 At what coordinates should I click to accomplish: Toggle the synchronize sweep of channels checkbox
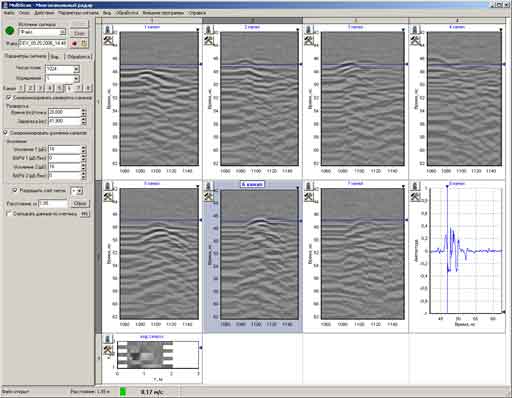coord(9,97)
